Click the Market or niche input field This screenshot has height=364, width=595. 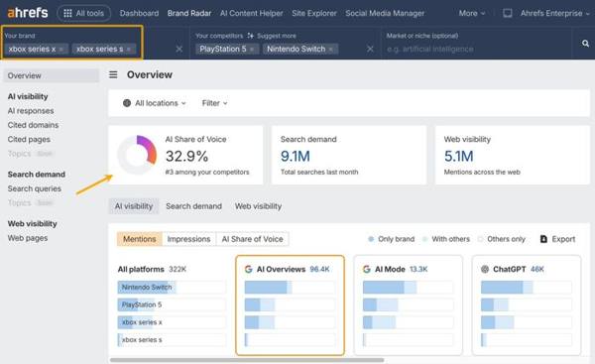point(476,49)
